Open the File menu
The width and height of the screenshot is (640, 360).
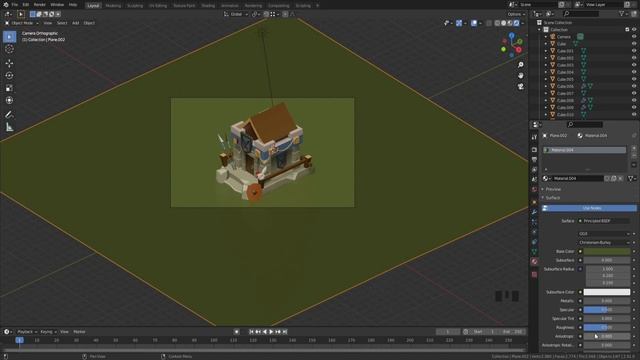pyautogui.click(x=15, y=5)
